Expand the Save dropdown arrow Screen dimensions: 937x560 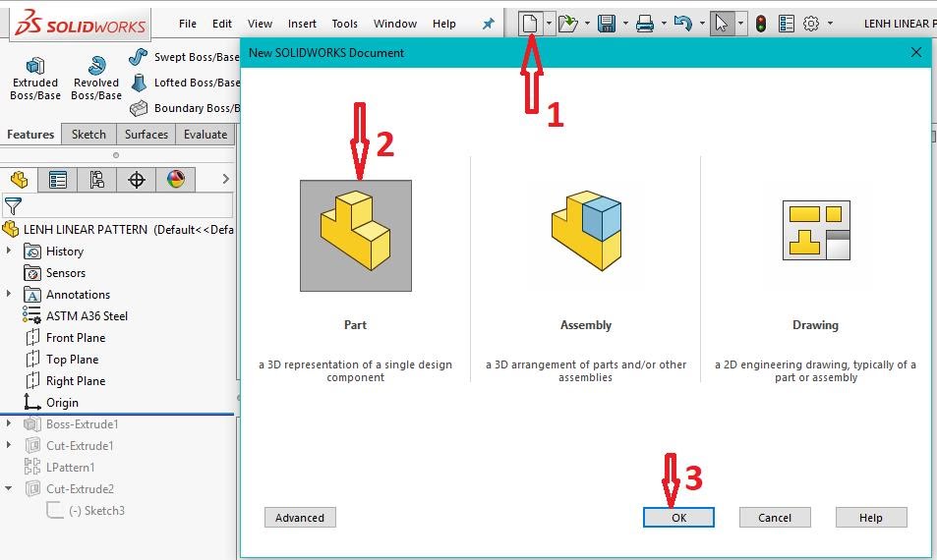625,24
